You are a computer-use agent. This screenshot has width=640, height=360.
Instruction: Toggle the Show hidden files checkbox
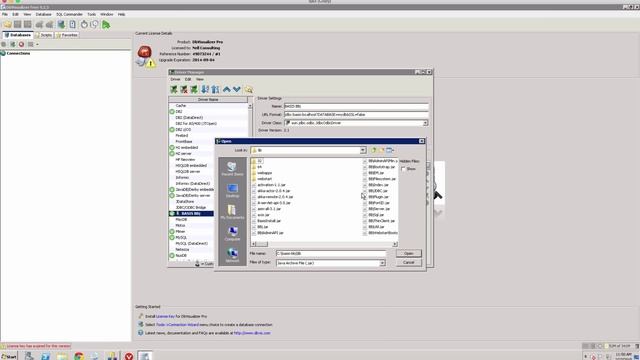pyautogui.click(x=403, y=169)
